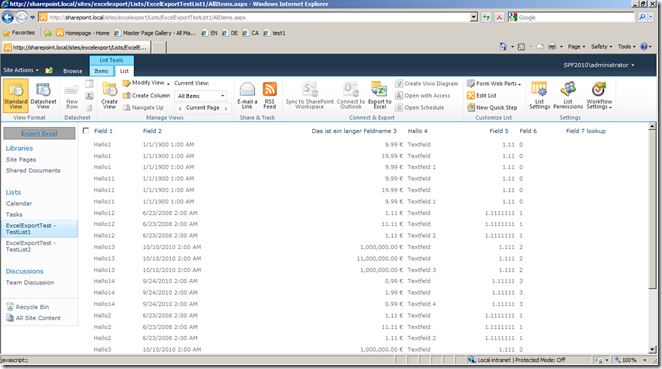Open the browser Tools menu
Image resolution: width=662 pixels, height=369 pixels.
pyautogui.click(x=627, y=46)
